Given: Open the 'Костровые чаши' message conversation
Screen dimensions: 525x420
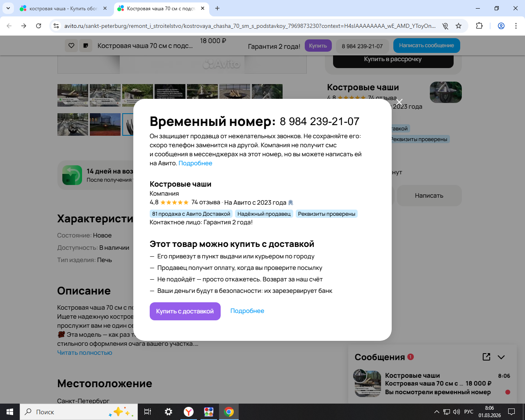Looking at the screenshot, I should point(433,383).
